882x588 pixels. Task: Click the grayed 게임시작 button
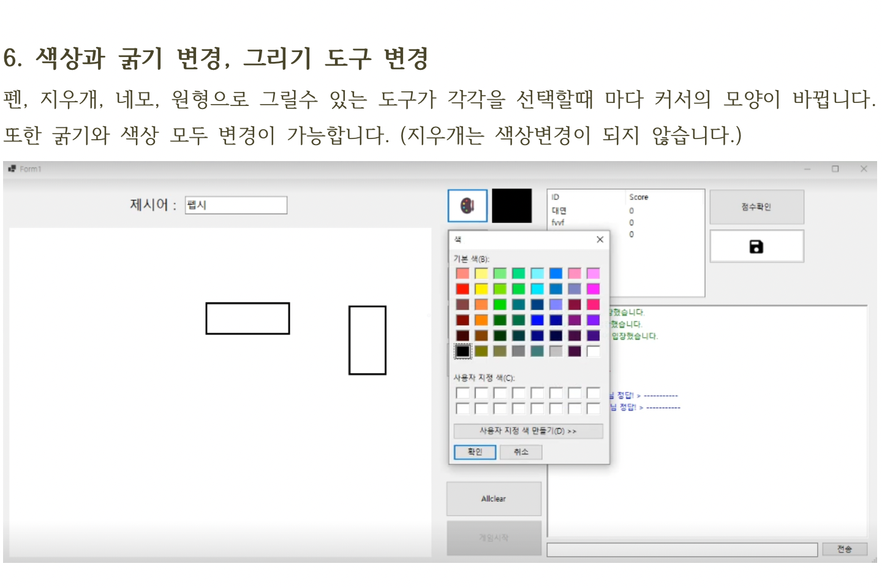click(494, 538)
